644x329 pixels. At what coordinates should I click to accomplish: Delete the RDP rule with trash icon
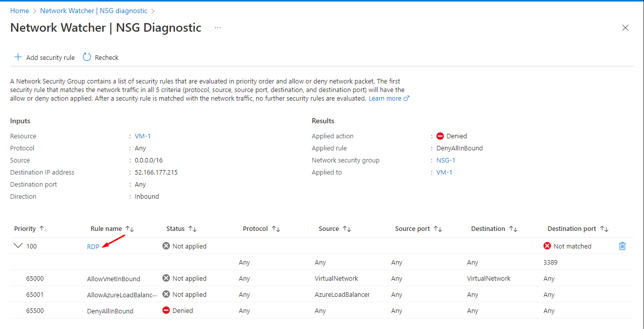622,246
